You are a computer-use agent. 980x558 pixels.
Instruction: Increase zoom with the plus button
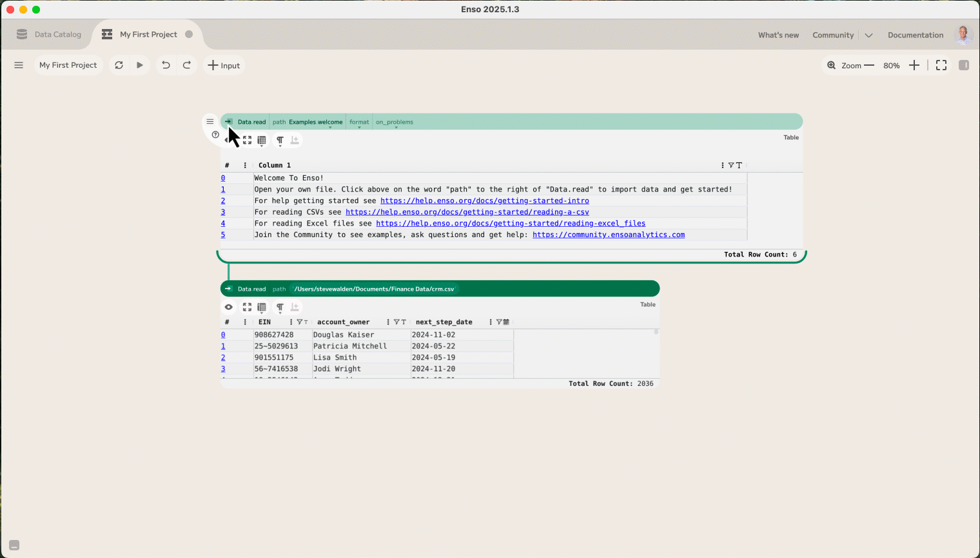[x=914, y=65]
